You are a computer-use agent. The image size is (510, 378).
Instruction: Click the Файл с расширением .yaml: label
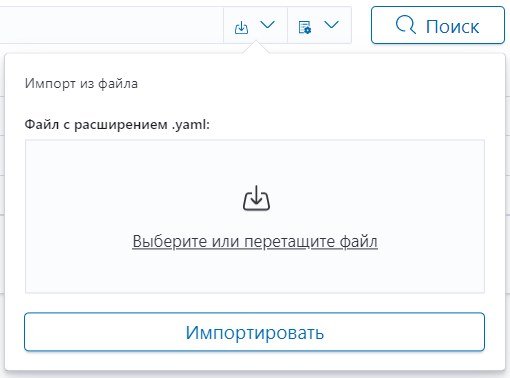117,125
